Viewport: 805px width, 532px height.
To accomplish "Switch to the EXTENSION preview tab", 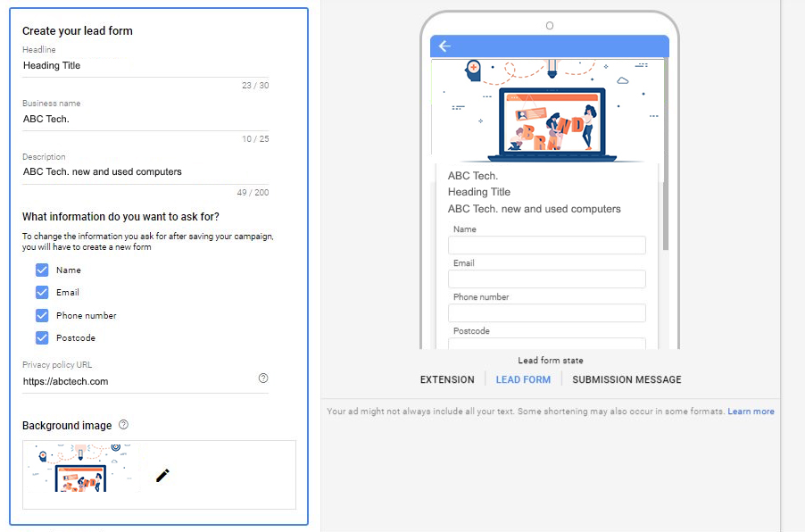I will coord(447,379).
